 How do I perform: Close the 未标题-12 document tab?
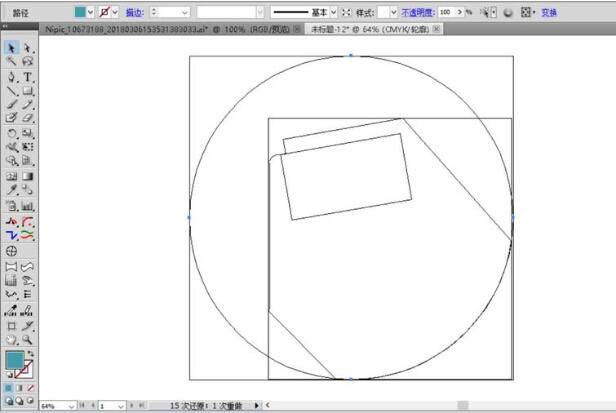[436, 29]
